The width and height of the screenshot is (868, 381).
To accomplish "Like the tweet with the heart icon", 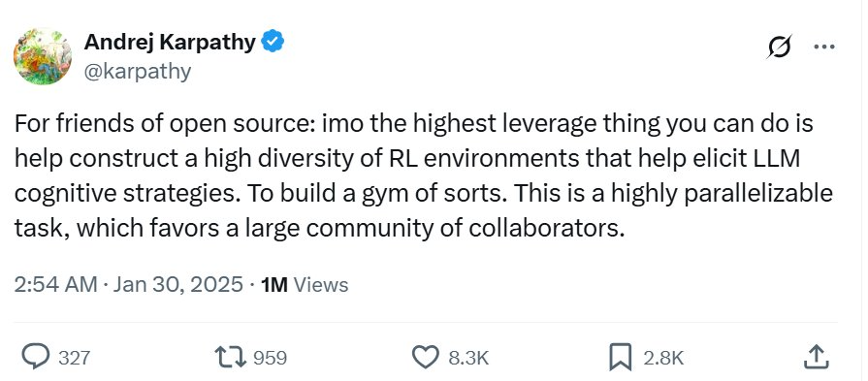I will (x=427, y=357).
